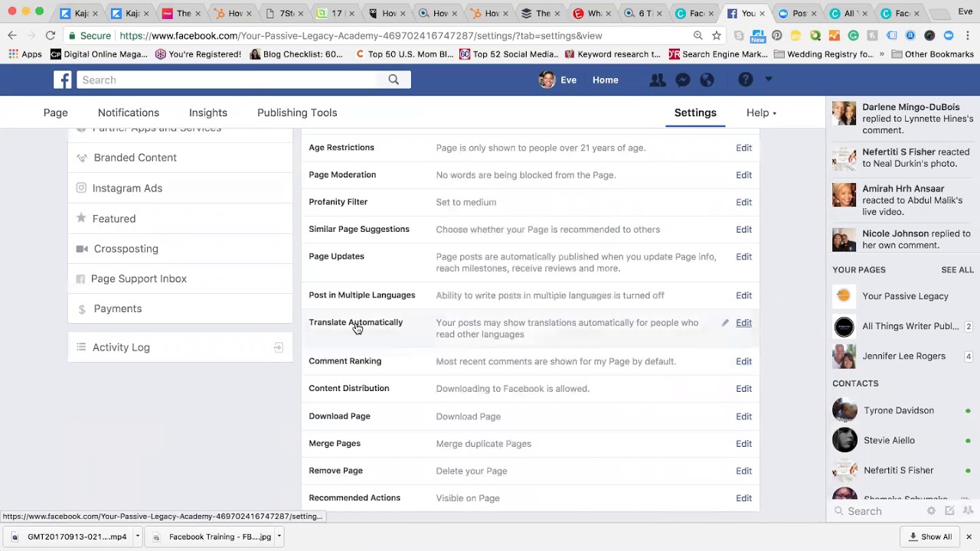Open Jennifer Lee Rogers page
Viewport: 980px width, 551px height.
903,356
